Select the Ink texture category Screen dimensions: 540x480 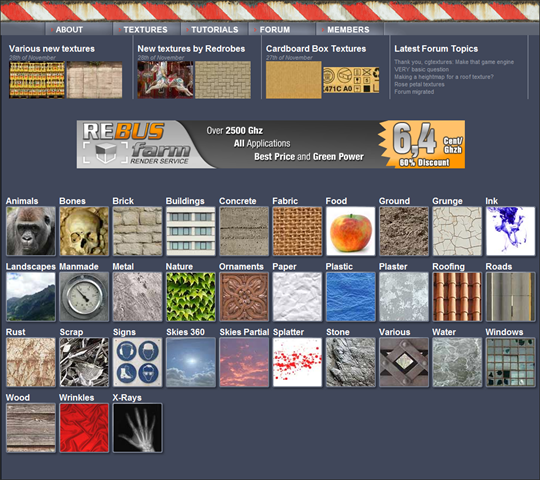[510, 231]
